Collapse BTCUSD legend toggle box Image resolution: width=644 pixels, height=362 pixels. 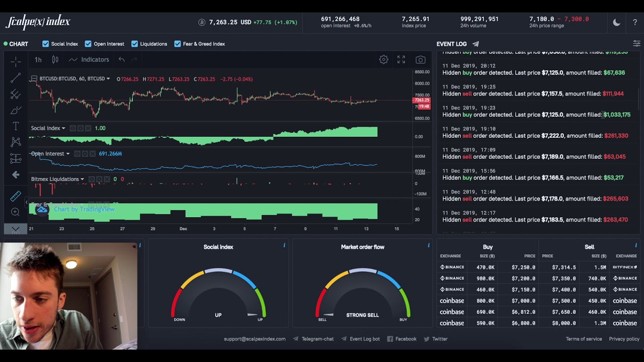pos(34,79)
